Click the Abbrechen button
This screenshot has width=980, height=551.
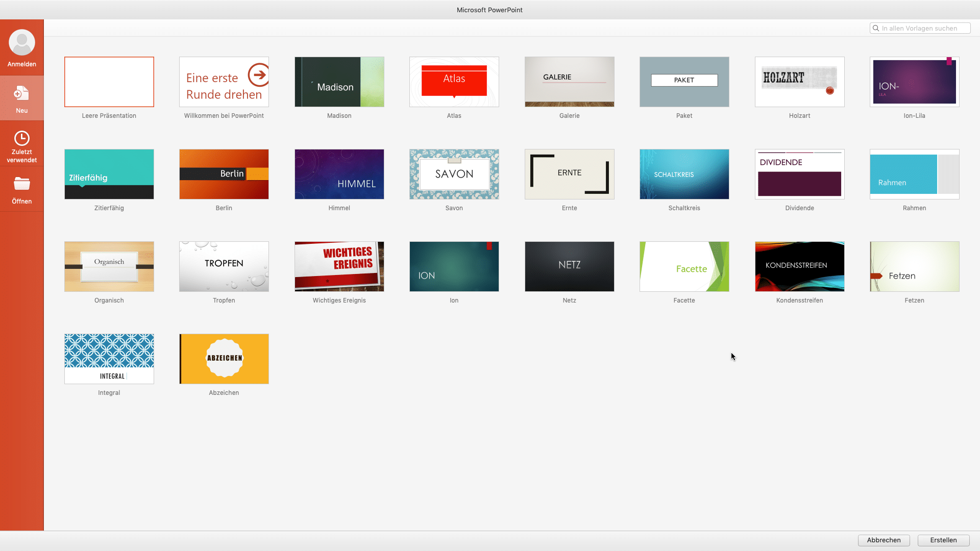(x=884, y=540)
